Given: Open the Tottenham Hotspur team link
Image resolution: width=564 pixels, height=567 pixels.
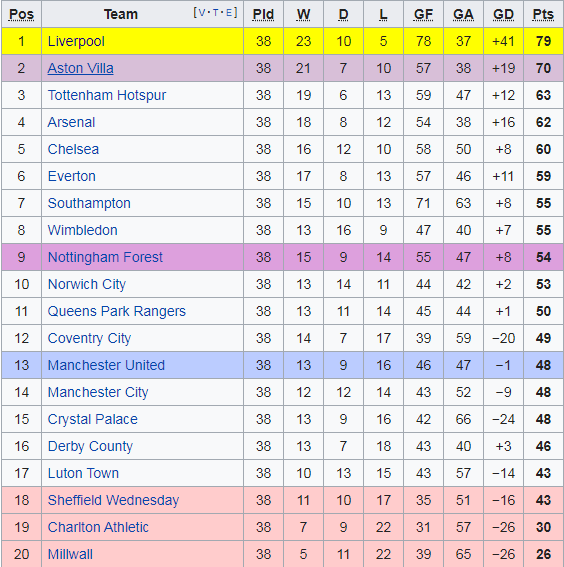Looking at the screenshot, I should [107, 95].
